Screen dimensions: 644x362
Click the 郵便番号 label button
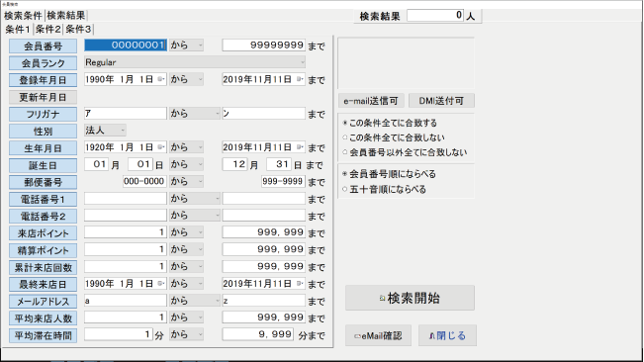pos(44,182)
